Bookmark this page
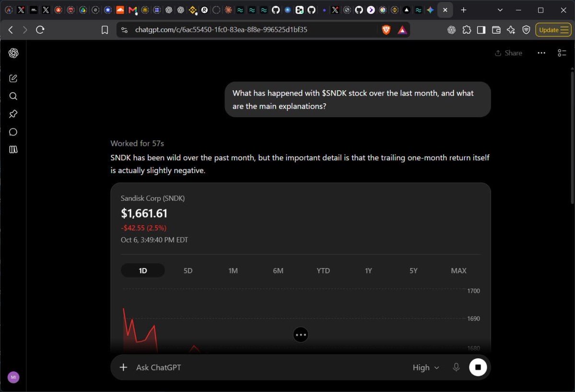Screen dimensions: 575x392 (105, 30)
